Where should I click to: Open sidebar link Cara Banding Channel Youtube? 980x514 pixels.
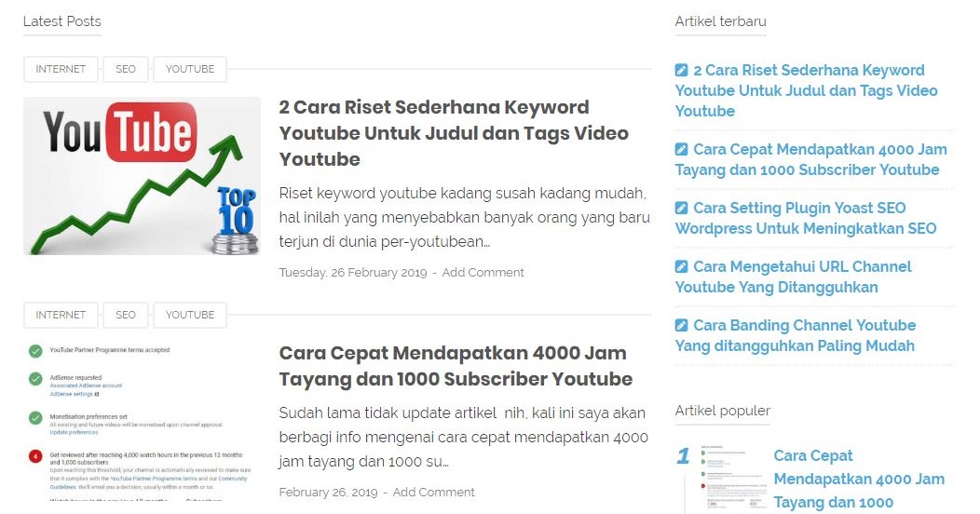coord(795,335)
